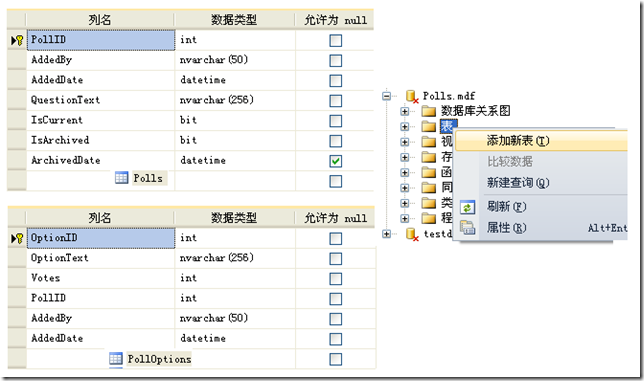Choose 新建查询(Q) from context menu
The height and width of the screenshot is (381, 644).
click(541, 182)
